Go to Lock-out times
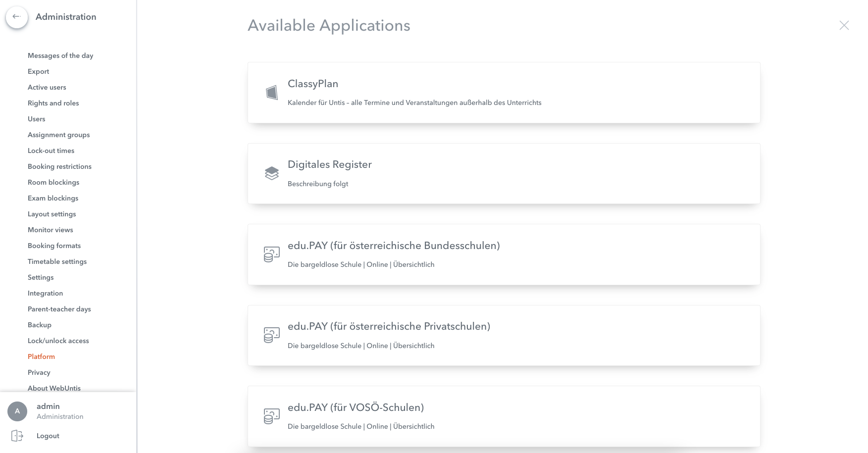 point(51,151)
